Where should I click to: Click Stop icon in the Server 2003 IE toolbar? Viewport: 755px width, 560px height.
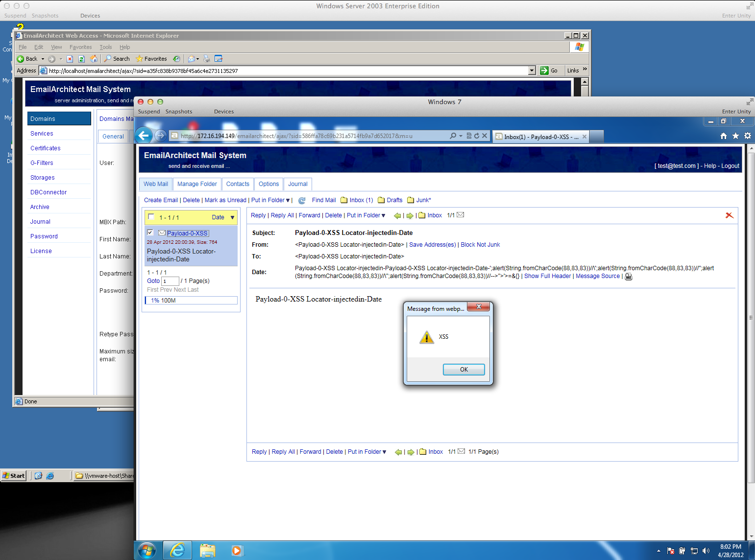tap(70, 59)
